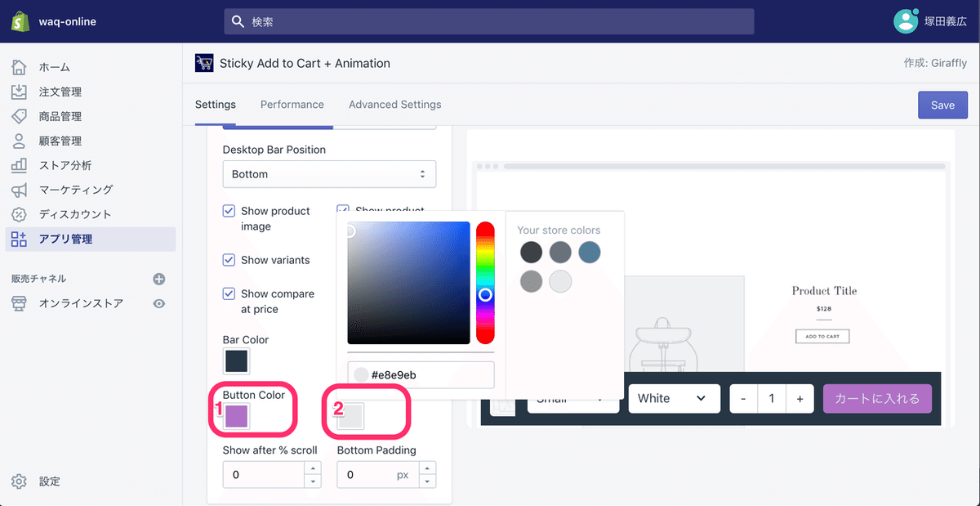Open ディスカウント badge icon
This screenshot has height=506, width=980.
[x=20, y=214]
